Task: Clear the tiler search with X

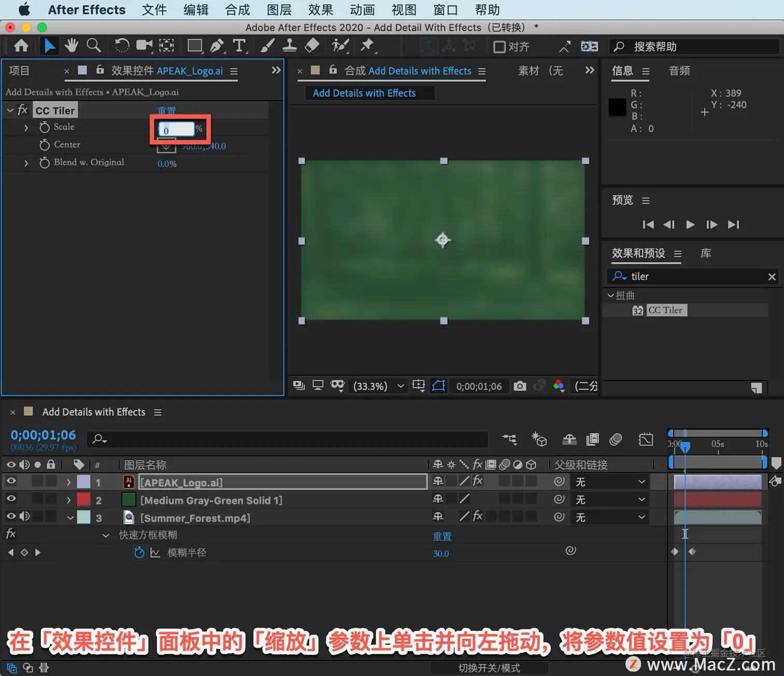Action: 772,277
